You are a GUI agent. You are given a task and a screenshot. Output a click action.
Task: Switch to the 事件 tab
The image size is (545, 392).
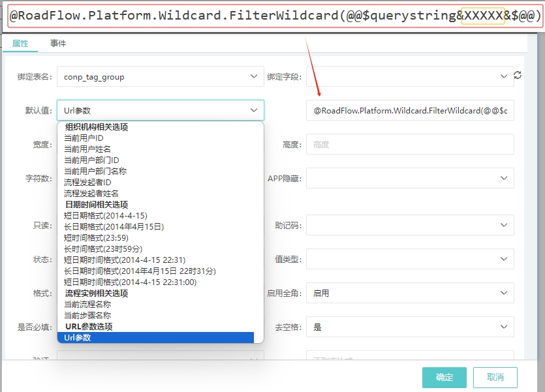pos(58,44)
